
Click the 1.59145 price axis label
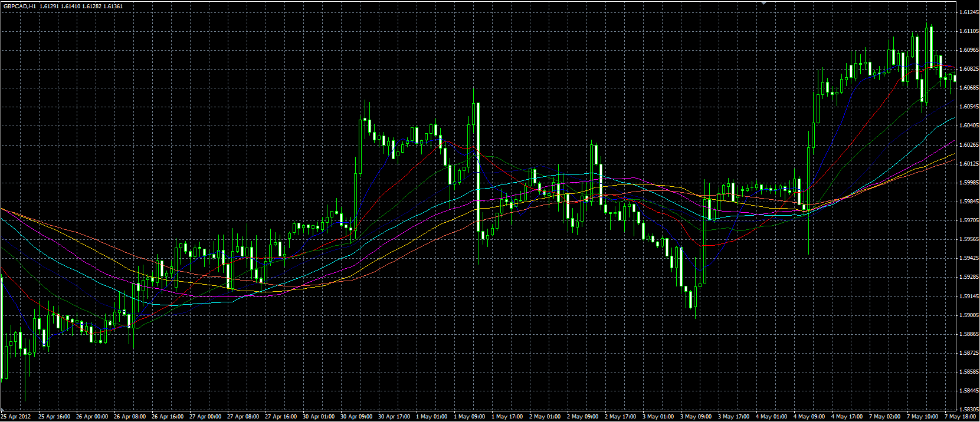coord(969,296)
